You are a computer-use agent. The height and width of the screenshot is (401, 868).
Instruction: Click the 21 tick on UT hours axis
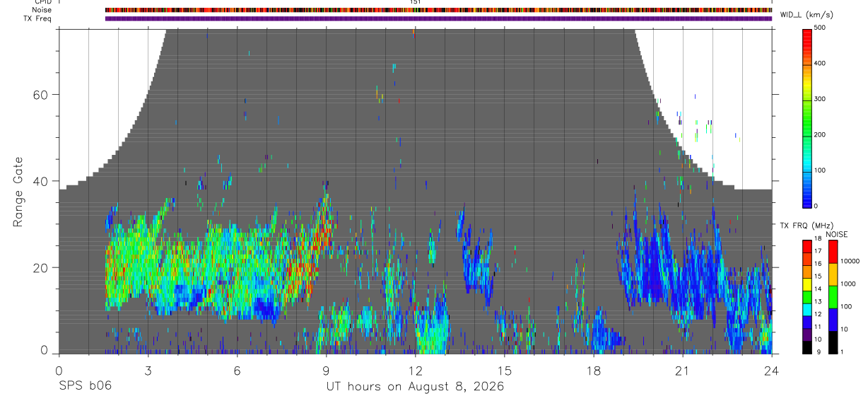[x=682, y=371]
